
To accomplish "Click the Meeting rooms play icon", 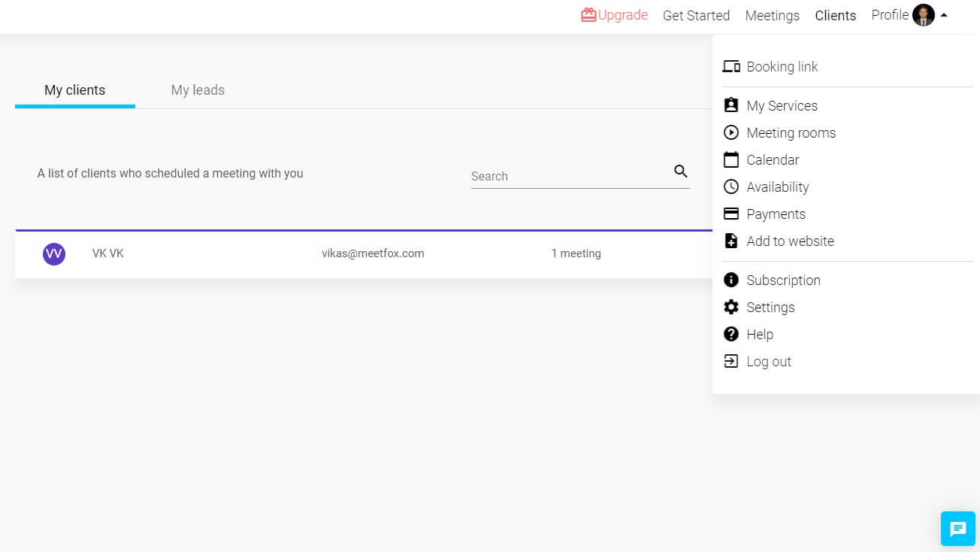I will (730, 133).
